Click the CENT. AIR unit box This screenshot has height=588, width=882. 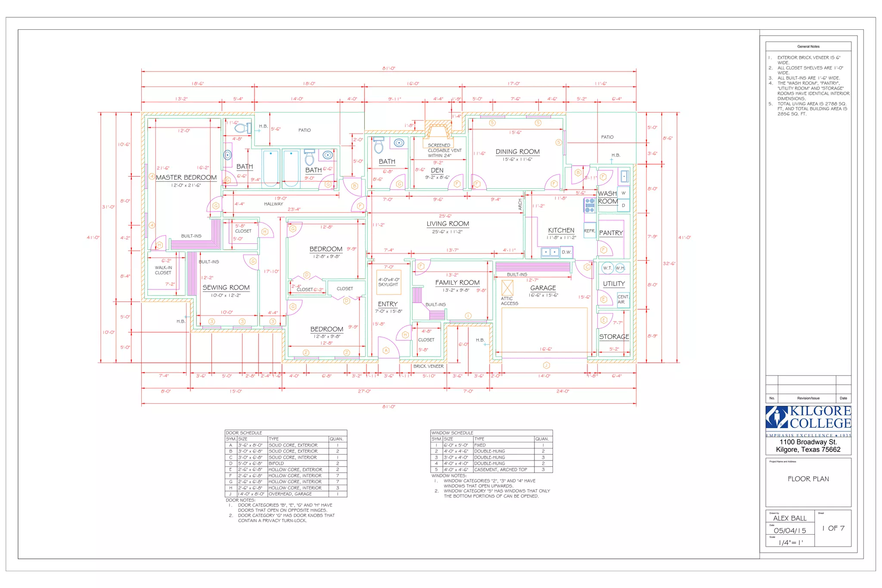[623, 299]
